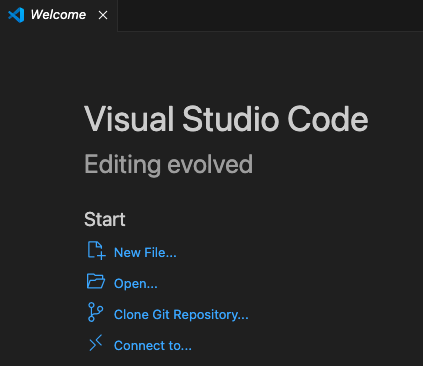The height and width of the screenshot is (366, 423).
Task: Select the Welcome tab
Action: [58, 15]
